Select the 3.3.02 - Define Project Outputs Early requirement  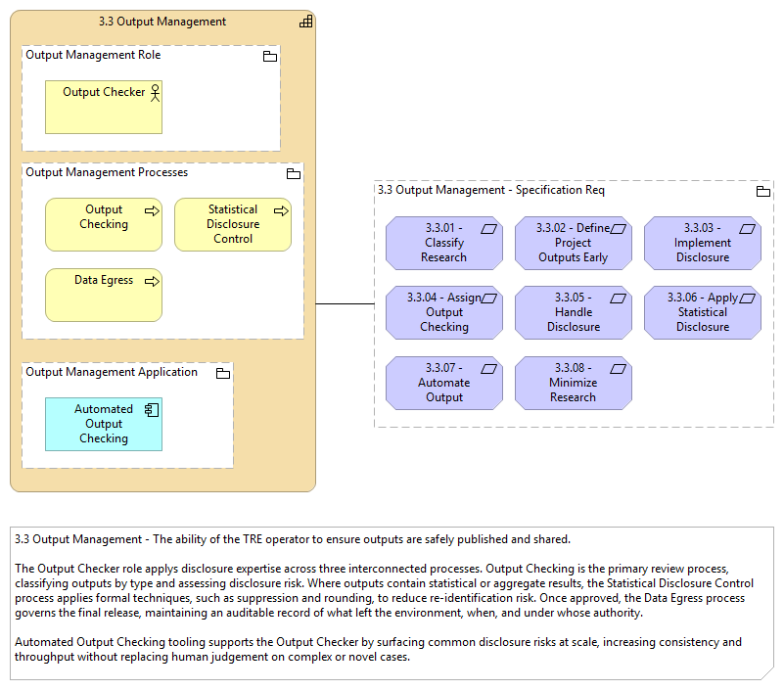[x=574, y=243]
